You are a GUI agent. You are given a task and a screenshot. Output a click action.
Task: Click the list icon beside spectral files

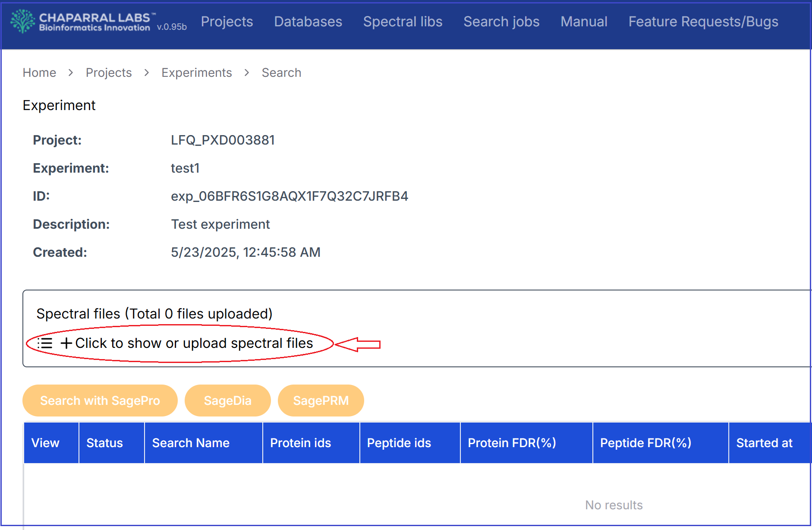(x=45, y=344)
